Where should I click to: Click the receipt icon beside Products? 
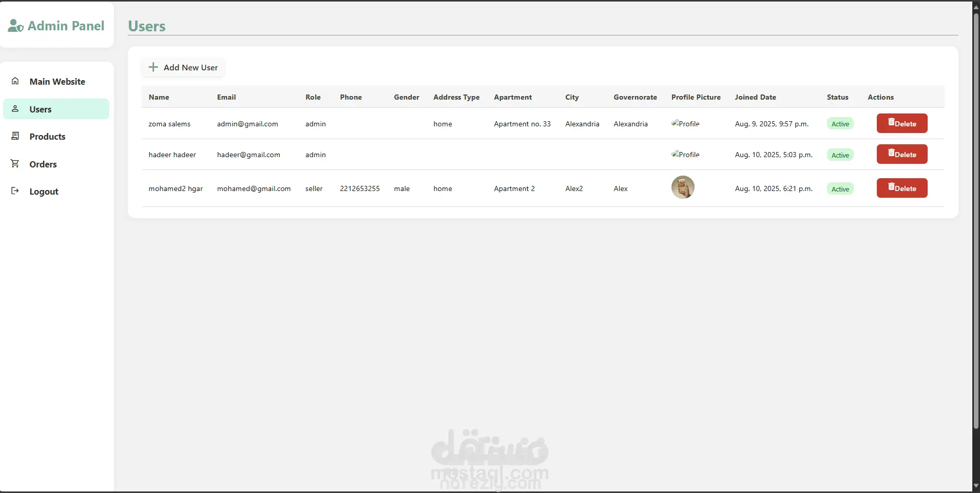click(x=15, y=136)
